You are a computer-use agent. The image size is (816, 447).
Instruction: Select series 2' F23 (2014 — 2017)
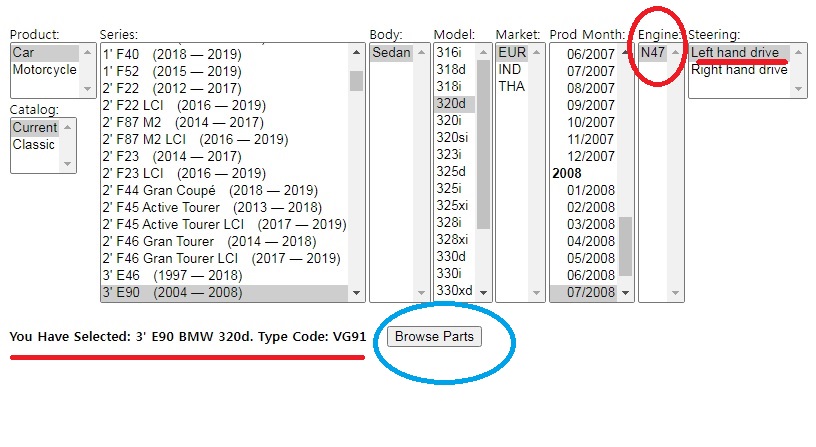point(225,157)
